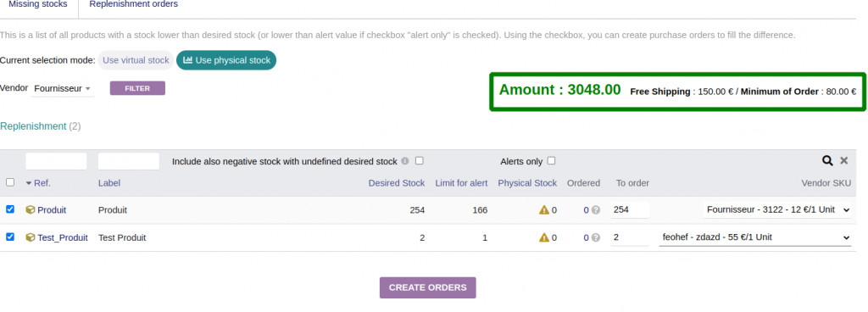Switch to Use virtual stock mode
This screenshot has height=312, width=868.
click(x=136, y=60)
